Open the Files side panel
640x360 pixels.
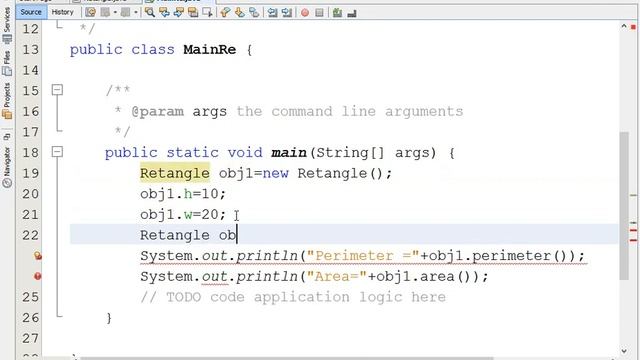click(x=7, y=63)
